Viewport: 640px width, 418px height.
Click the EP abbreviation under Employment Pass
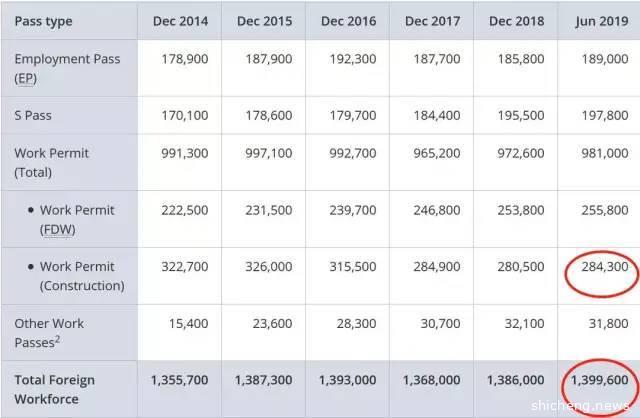(27, 77)
